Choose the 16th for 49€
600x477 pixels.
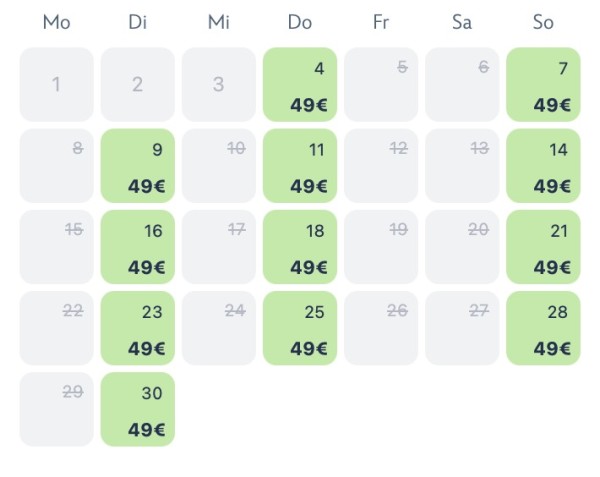138,247
